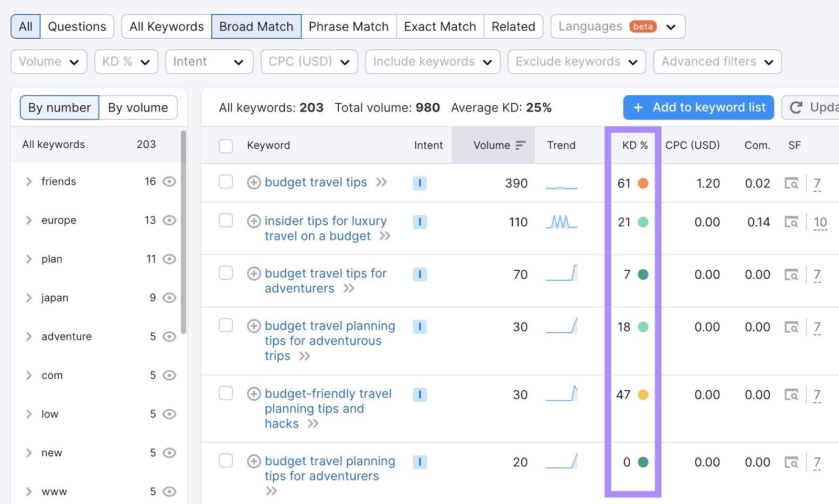The image size is (839, 504).
Task: Open the "budget travel tips for adventurers" keyword link
Action: 325,273
